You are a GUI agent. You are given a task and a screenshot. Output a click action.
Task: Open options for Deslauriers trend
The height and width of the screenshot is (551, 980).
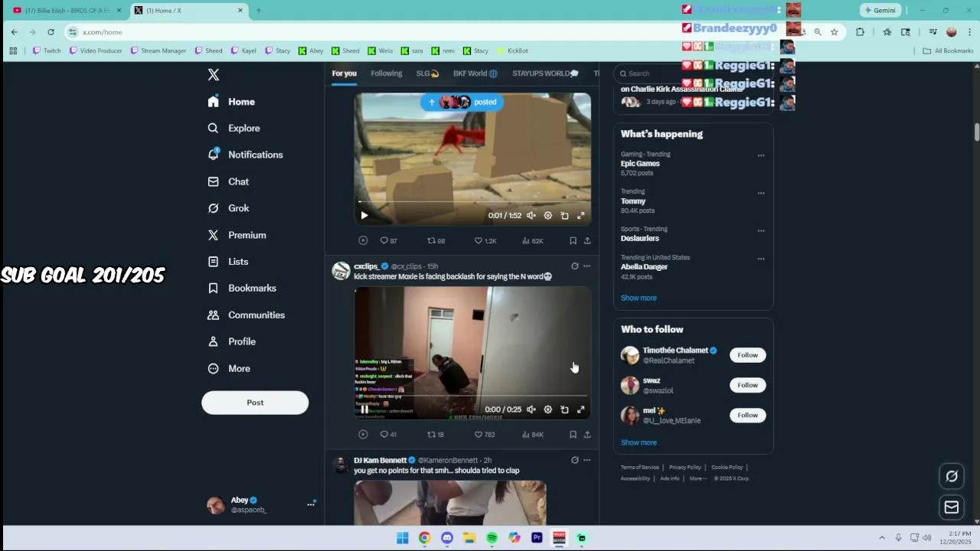[761, 230]
